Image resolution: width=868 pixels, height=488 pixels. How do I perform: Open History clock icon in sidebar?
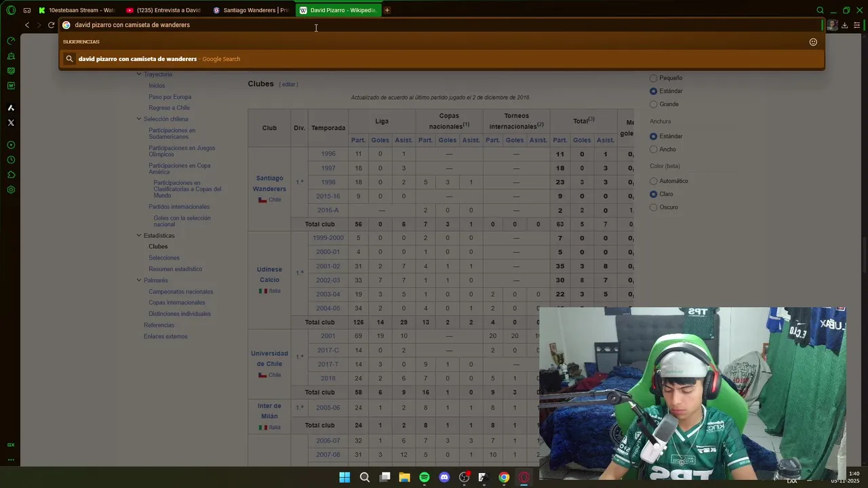tap(11, 160)
